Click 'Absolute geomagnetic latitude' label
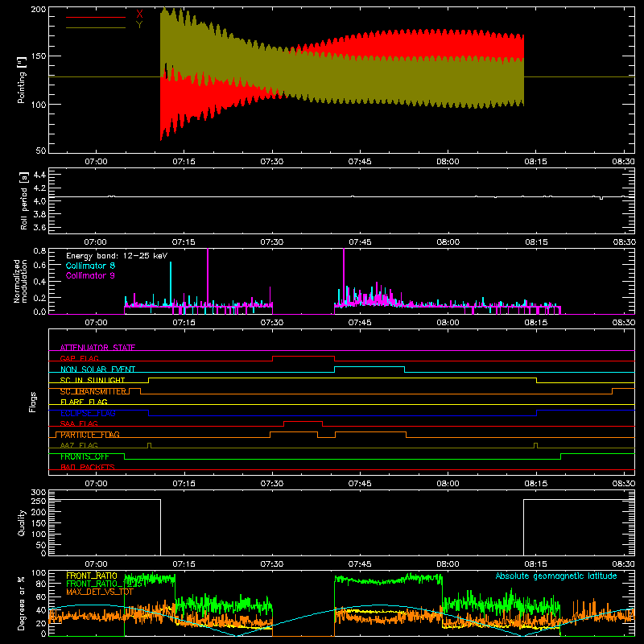This screenshot has height=644, width=644. [x=556, y=576]
